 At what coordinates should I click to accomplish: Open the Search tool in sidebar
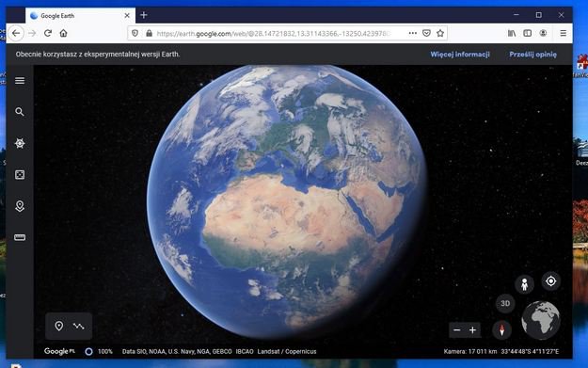[x=20, y=112]
